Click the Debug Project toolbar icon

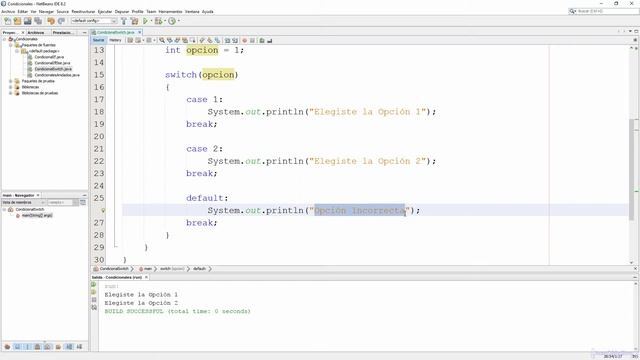[x=158, y=21]
